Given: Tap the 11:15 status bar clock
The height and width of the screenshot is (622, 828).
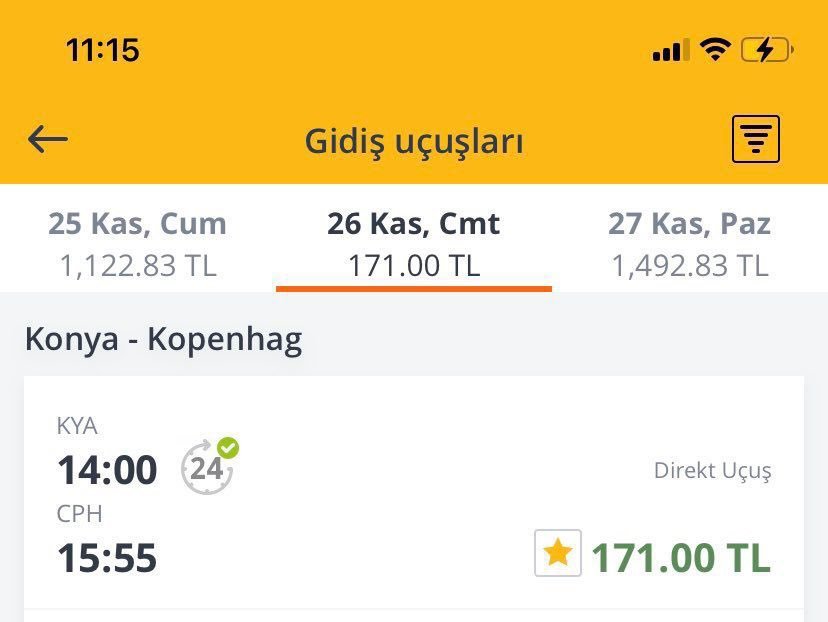Looking at the screenshot, I should point(102,49).
